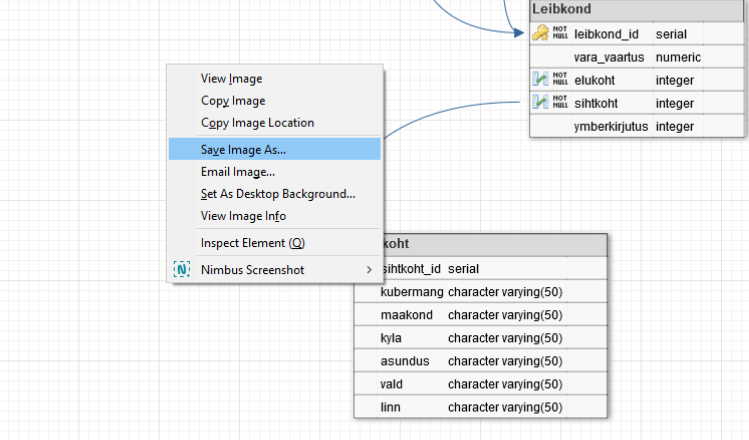Screen dimensions: 749x440
Task: Click the vara_vaartus column name
Action: pos(609,57)
